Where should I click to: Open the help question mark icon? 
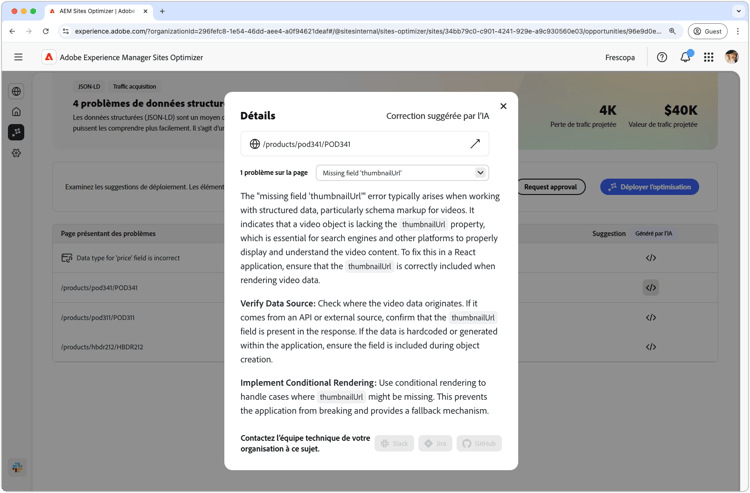coord(662,57)
